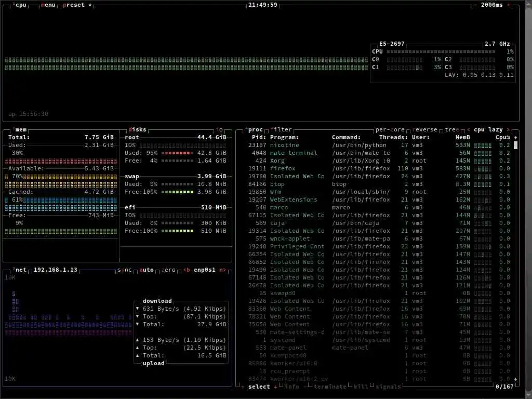Viewport: 532px width, 399px height.
Task: Increase the 2000ms update interval with plus
Action: [508, 5]
